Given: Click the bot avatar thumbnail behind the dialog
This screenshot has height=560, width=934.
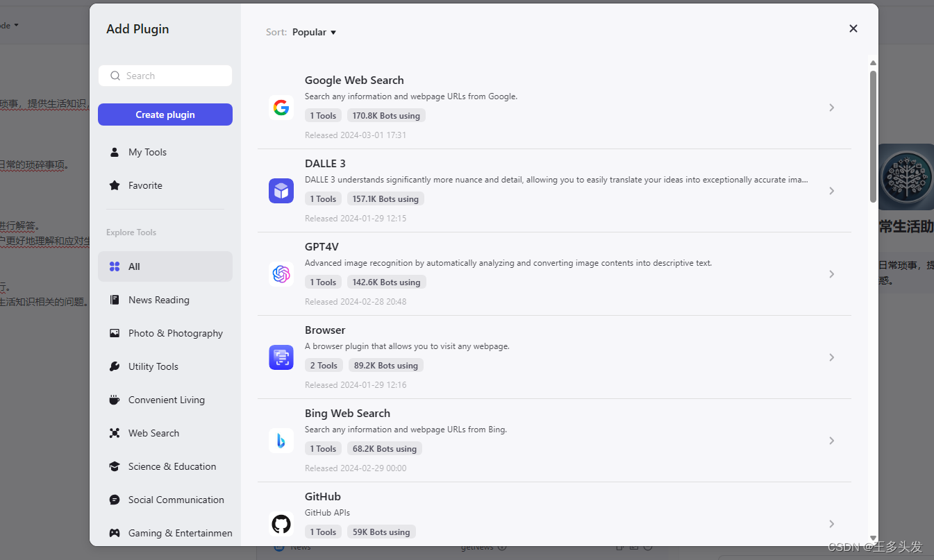Looking at the screenshot, I should (x=906, y=177).
